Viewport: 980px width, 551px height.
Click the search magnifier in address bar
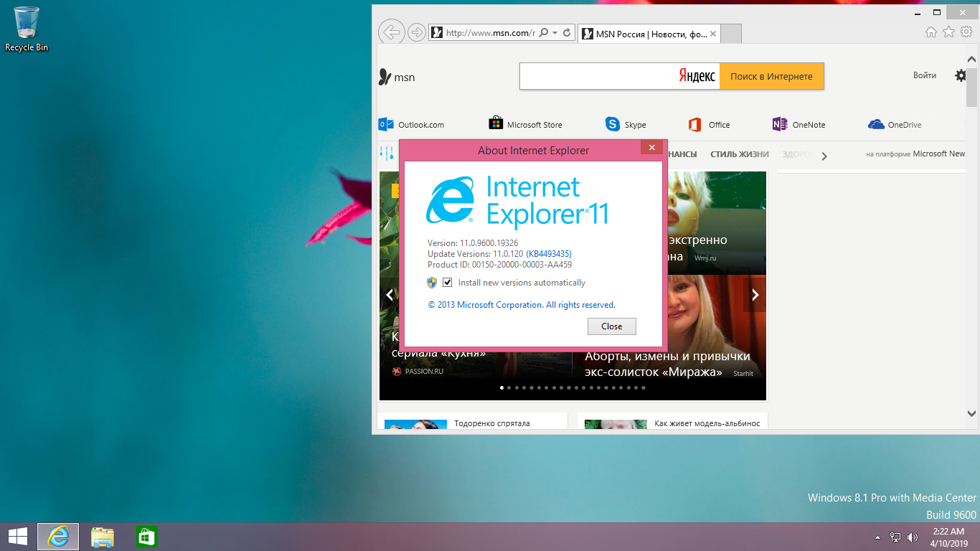tap(543, 33)
